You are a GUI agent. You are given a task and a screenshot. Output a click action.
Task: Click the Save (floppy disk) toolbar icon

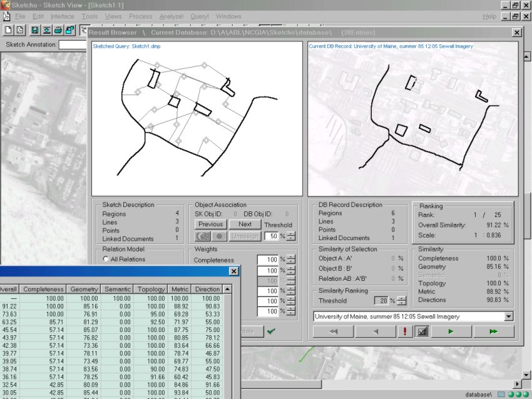34,29
